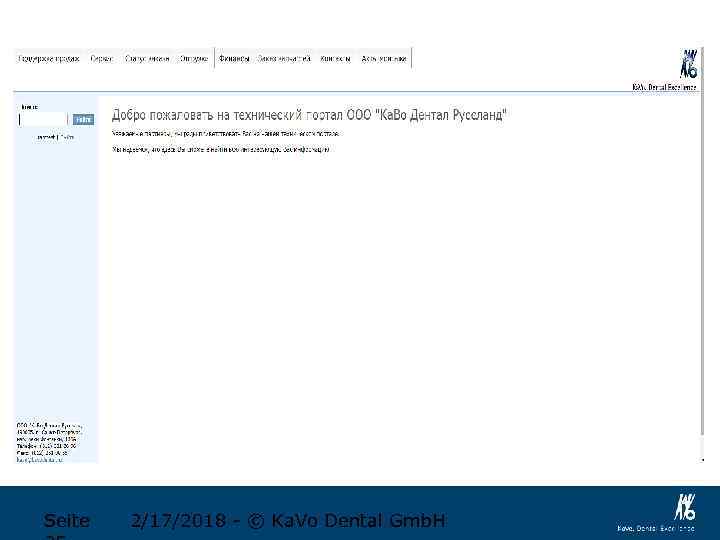Open the Заказ запчастей menu item
This screenshot has height=540, width=720.
284,59
